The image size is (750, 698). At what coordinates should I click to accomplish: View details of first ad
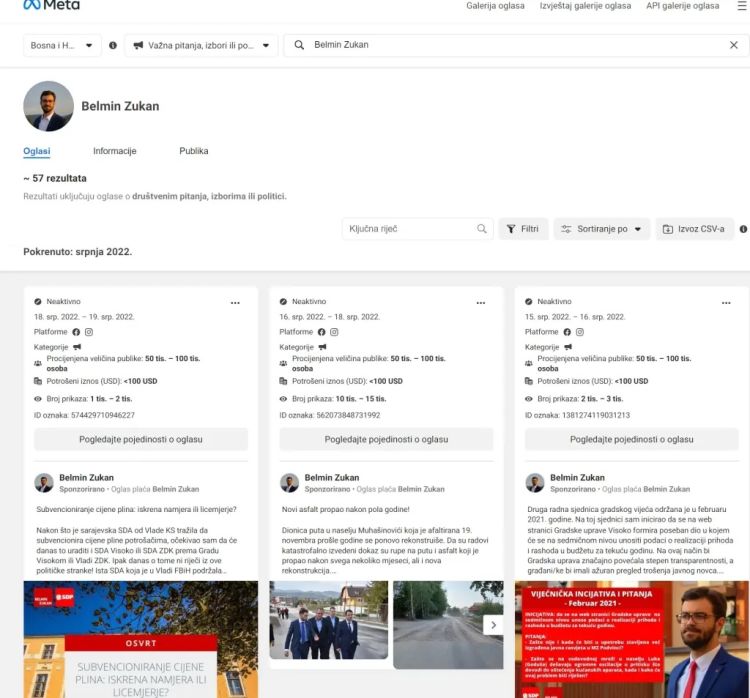(x=141, y=439)
